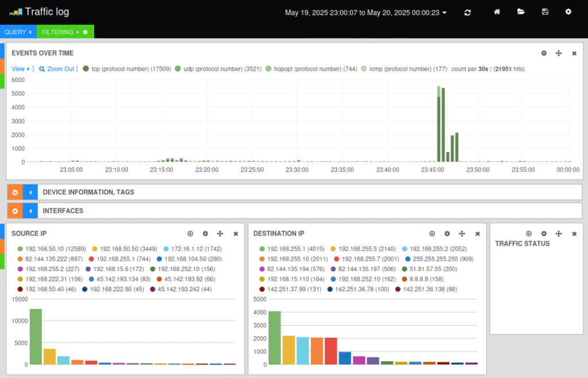Viewport: 588px width, 378px height.
Task: Click destination legend entry 142.251.37.99 (131)
Action: 290,290
